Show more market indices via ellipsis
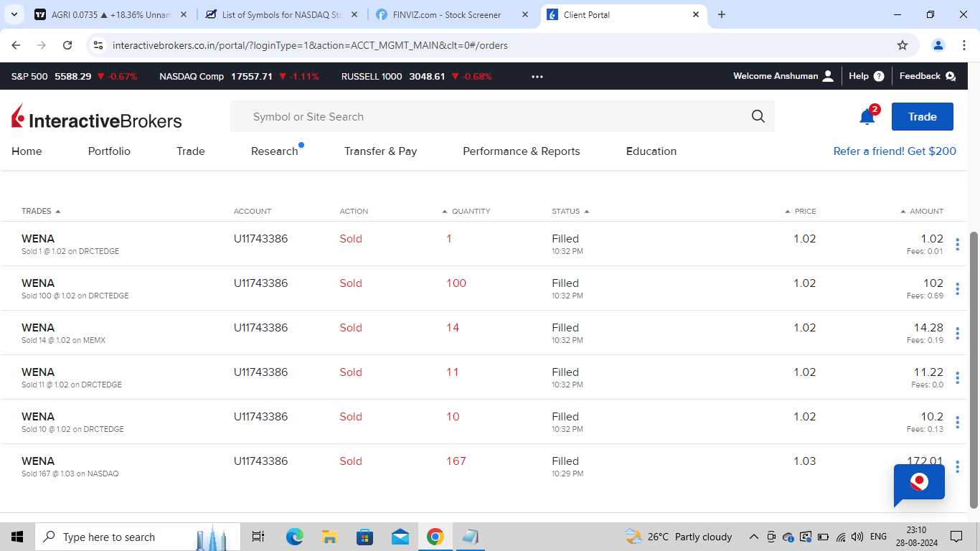The image size is (980, 551). click(x=537, y=77)
